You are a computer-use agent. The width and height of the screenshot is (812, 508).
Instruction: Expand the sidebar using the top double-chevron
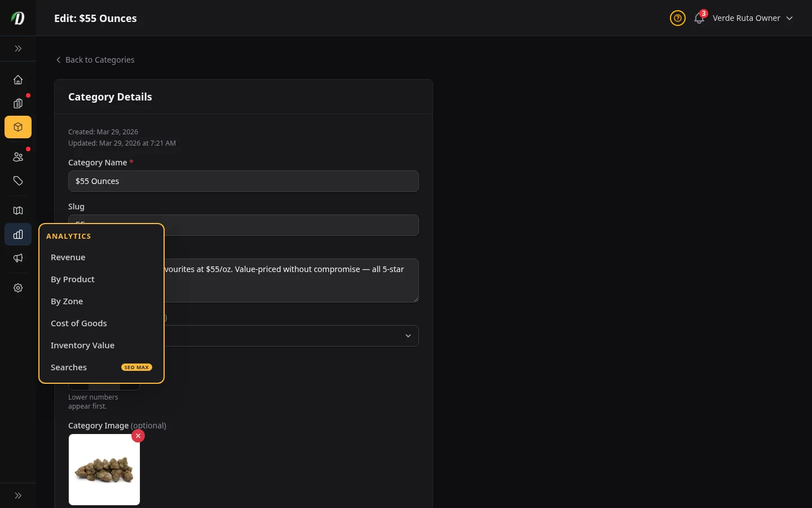18,49
